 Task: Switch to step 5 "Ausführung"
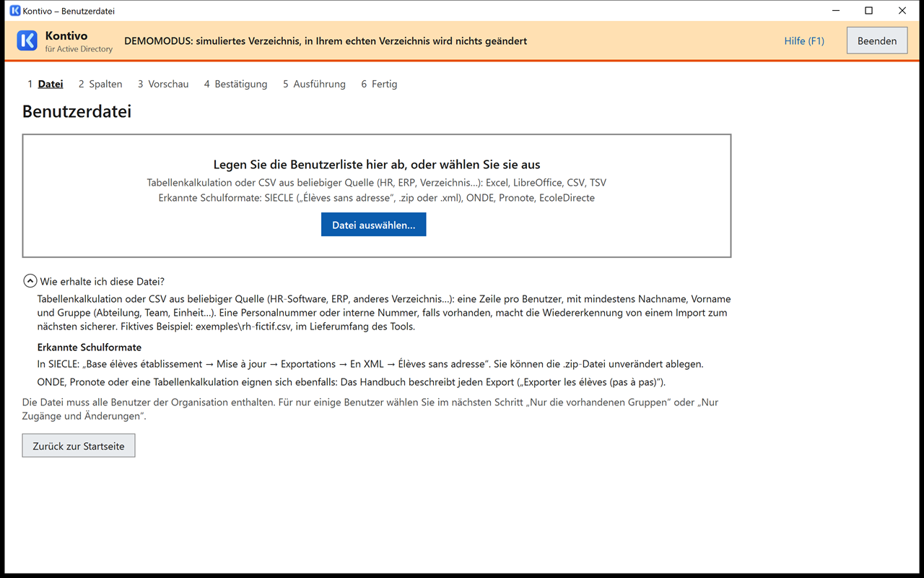pos(314,84)
